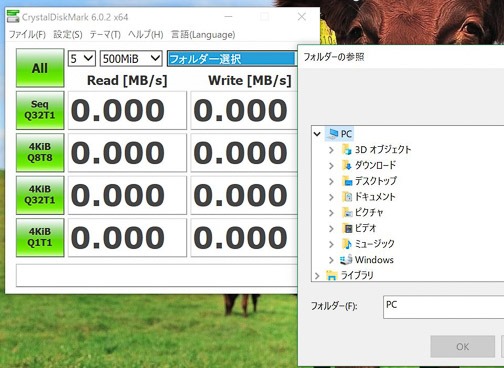The image size is (504, 368).
Task: Click the CrystalDiskMark title bar app icon
Action: [x=13, y=17]
